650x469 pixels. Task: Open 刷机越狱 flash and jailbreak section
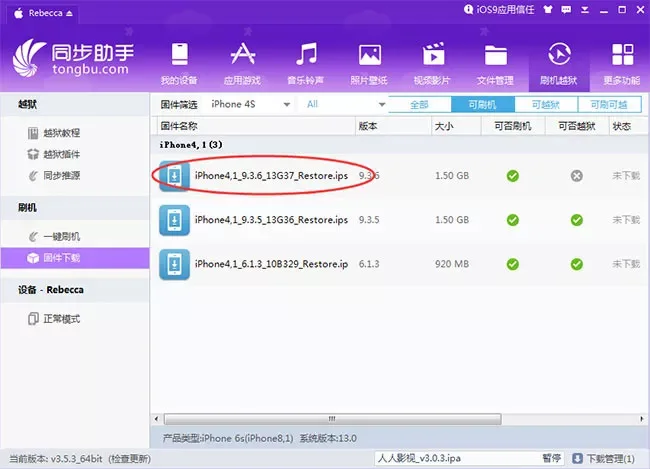[559, 63]
